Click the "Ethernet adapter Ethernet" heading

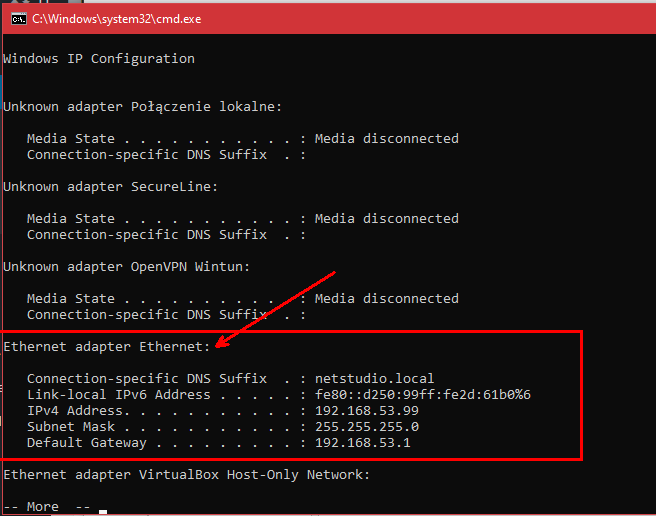click(107, 347)
